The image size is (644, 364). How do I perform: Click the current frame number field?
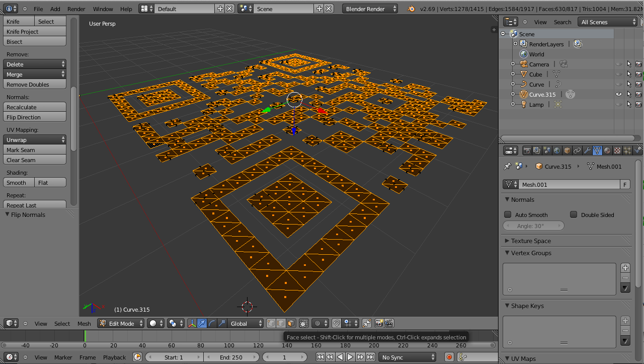284,356
